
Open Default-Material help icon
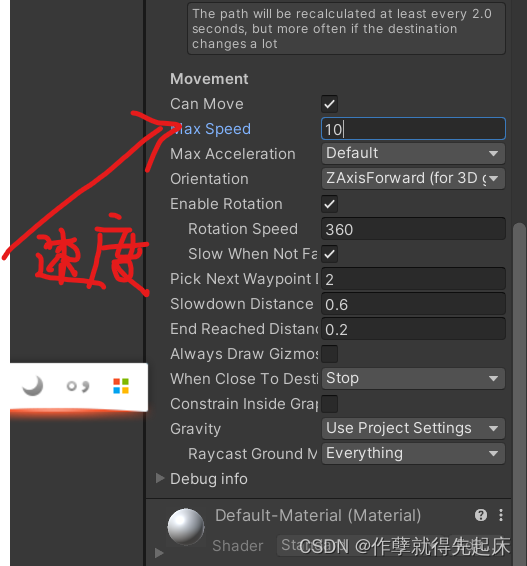pos(481,515)
